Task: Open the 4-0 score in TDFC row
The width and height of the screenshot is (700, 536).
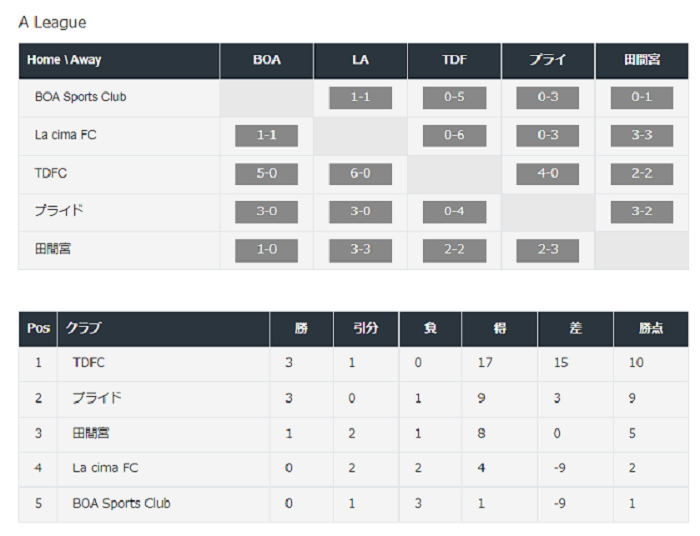Action: [548, 174]
